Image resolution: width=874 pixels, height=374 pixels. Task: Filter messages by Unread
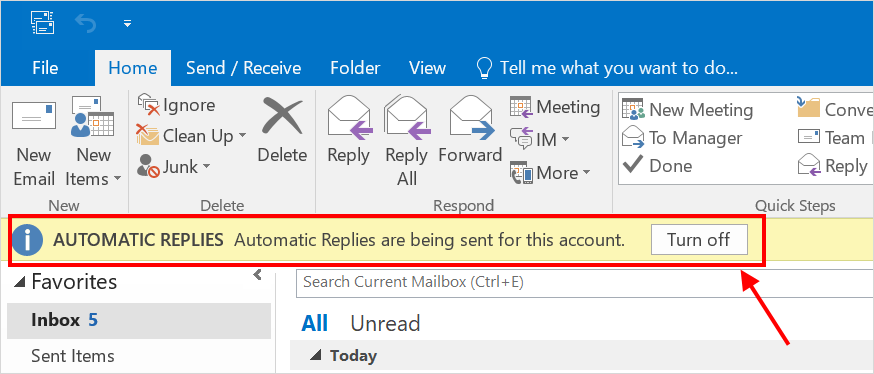tap(385, 323)
